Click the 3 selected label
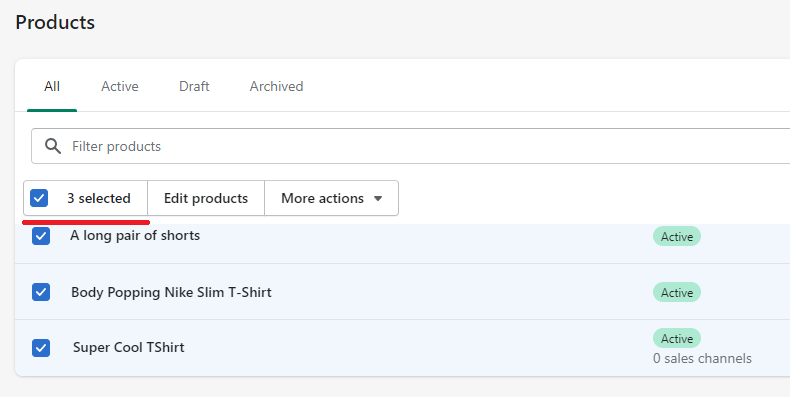 (x=99, y=198)
